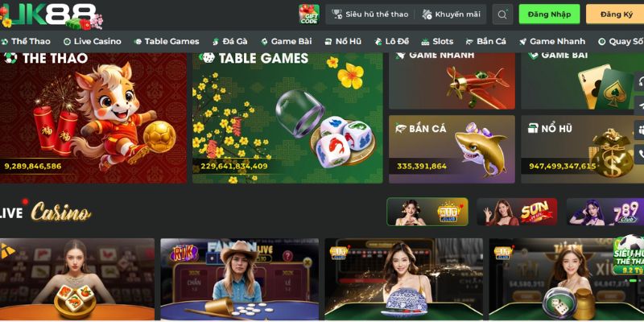
Task: Click the UK88 logo
Action: (52, 15)
